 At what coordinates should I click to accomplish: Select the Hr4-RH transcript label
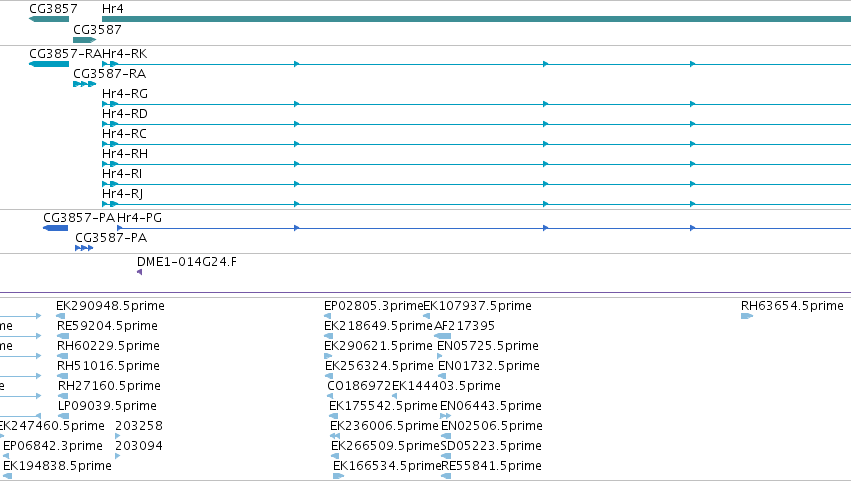[125, 154]
